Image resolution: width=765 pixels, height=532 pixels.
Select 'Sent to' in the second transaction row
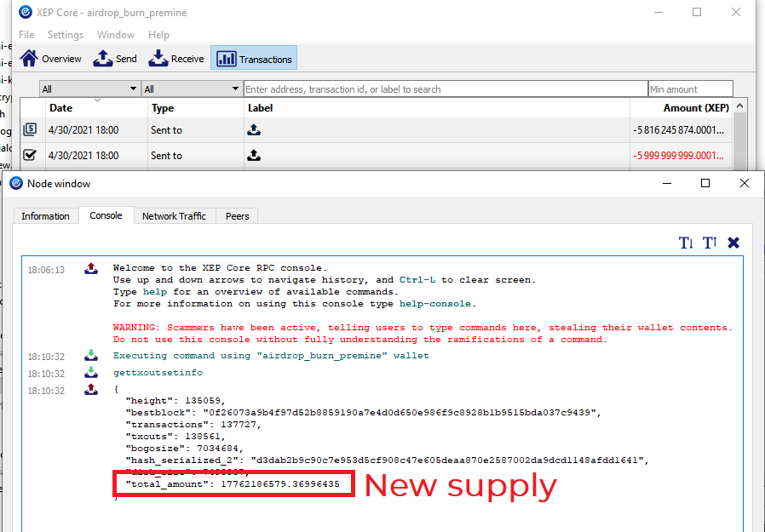coord(166,156)
